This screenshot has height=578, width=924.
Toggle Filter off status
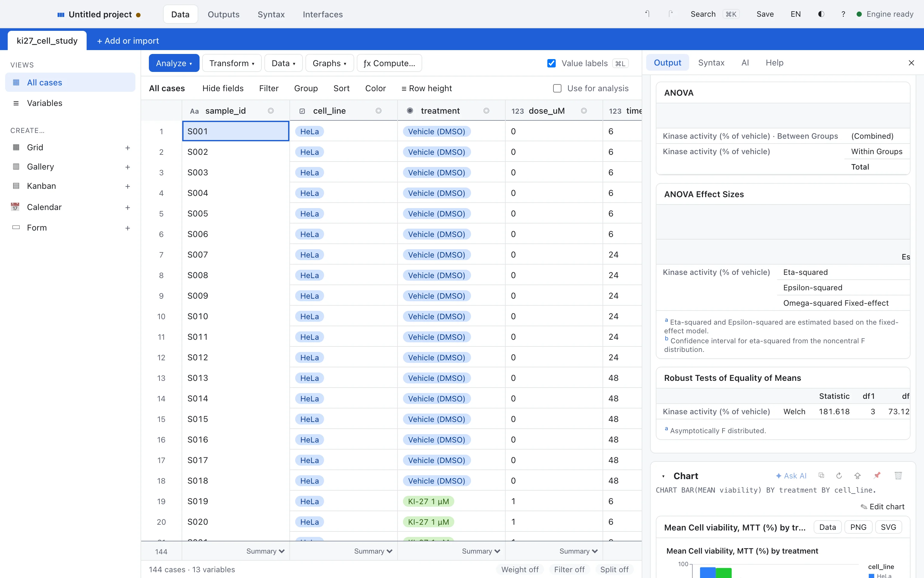point(569,569)
